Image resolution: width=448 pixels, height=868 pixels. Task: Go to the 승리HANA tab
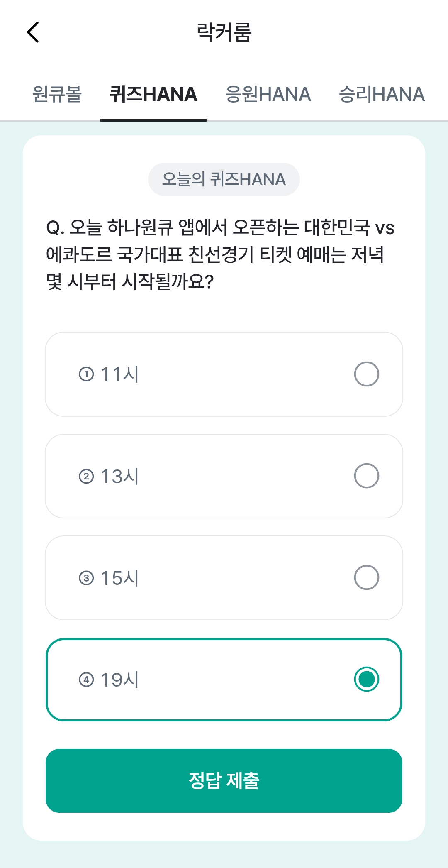[382, 94]
